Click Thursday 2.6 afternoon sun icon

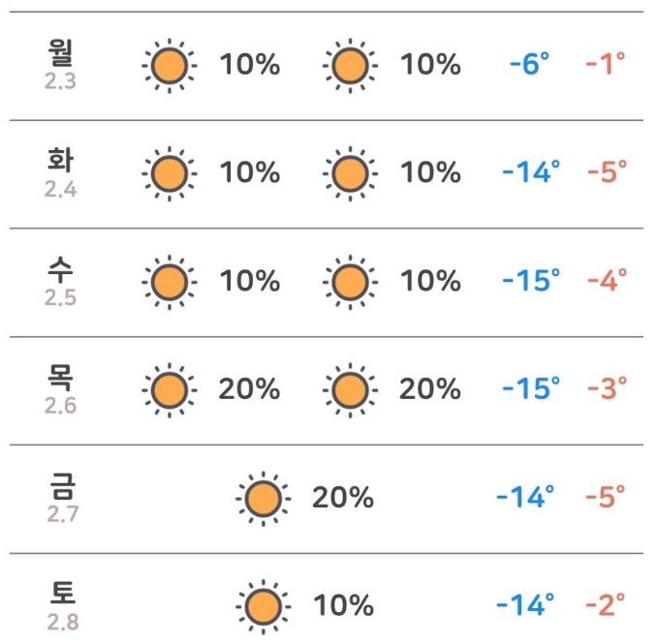(x=350, y=390)
